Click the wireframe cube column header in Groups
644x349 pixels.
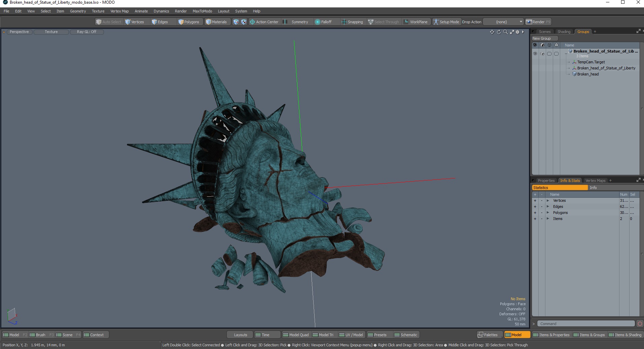549,45
